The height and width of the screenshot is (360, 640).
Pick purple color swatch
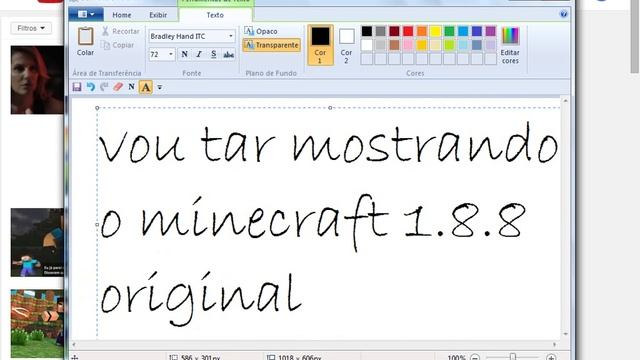point(490,31)
